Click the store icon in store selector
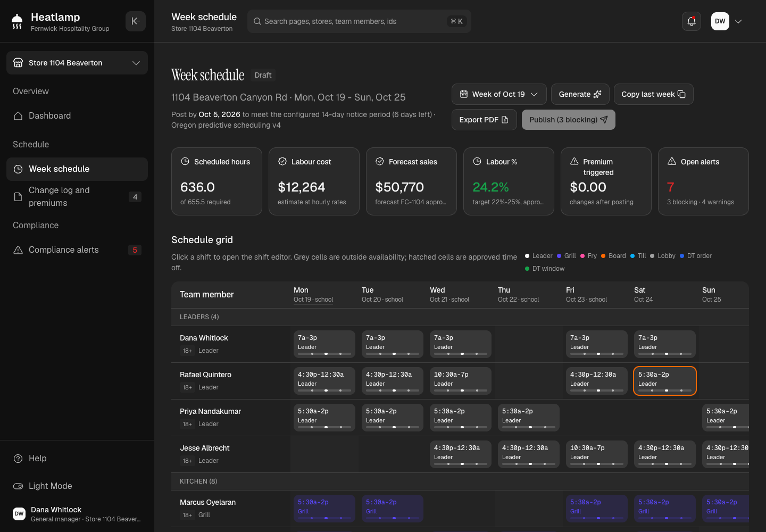766x532 pixels. (x=18, y=63)
